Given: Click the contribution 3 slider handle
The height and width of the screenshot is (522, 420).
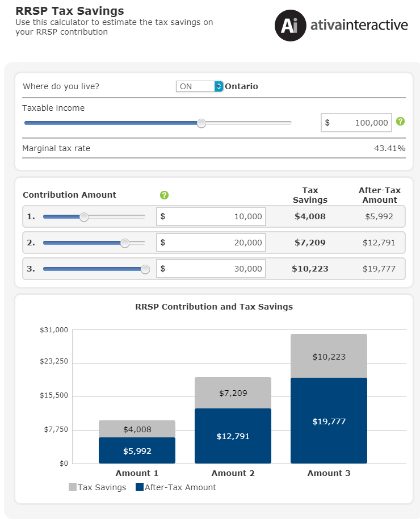Looking at the screenshot, I should pos(145,269).
